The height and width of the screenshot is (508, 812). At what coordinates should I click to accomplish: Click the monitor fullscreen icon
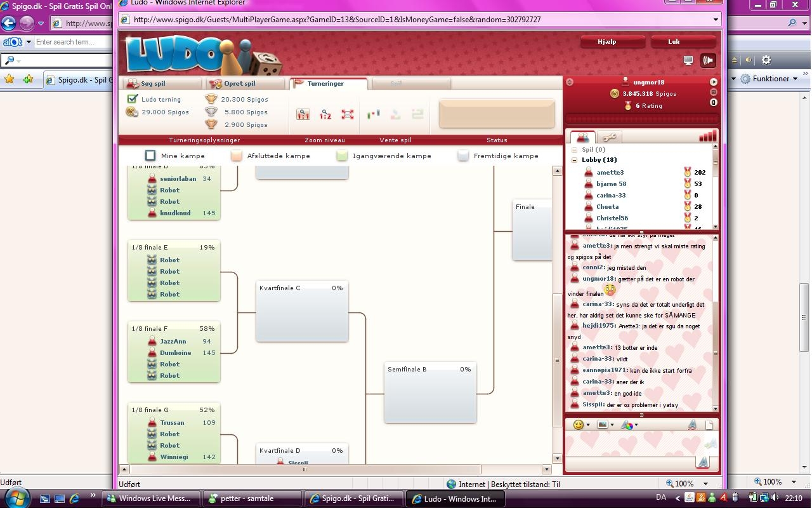[x=688, y=60]
